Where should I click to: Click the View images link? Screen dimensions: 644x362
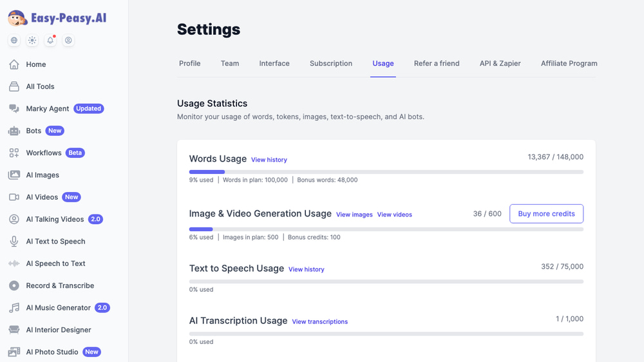[x=354, y=214]
